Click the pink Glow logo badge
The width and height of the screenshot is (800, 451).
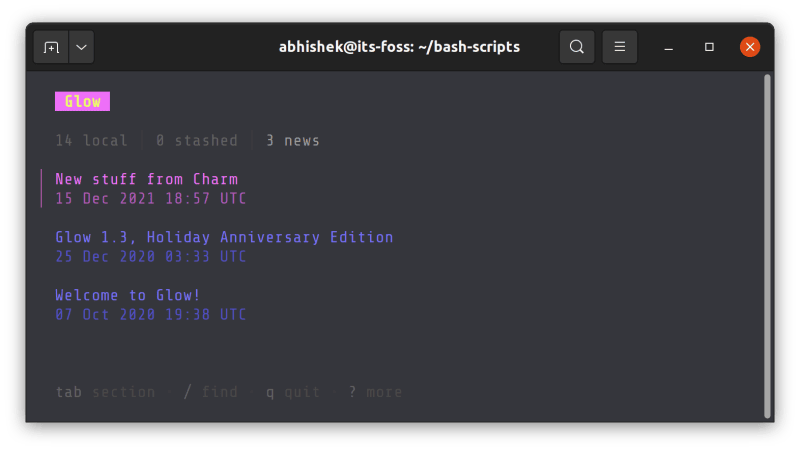[82, 102]
